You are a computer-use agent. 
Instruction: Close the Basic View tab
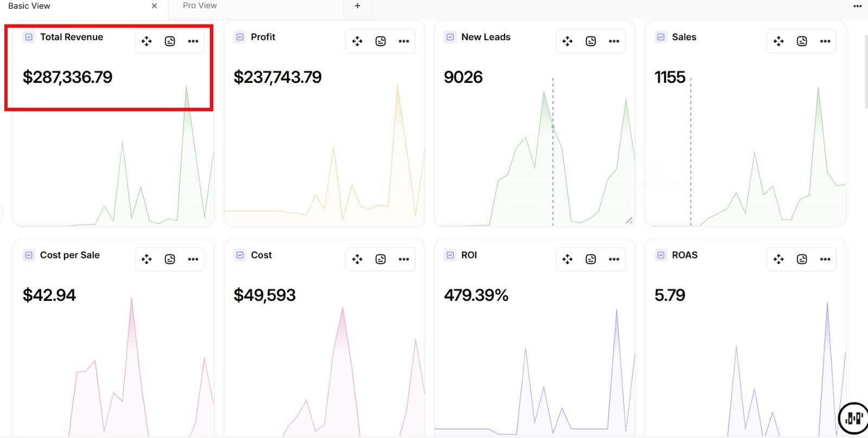(155, 6)
